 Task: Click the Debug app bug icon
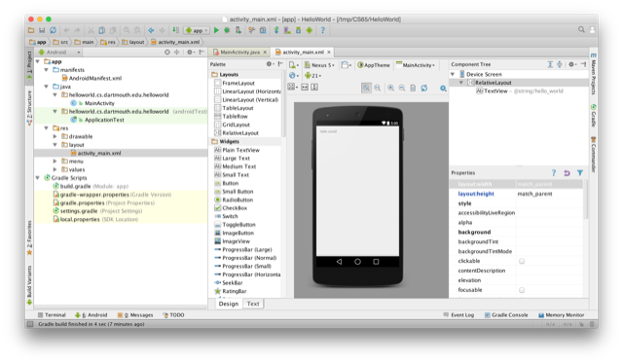[227, 30]
